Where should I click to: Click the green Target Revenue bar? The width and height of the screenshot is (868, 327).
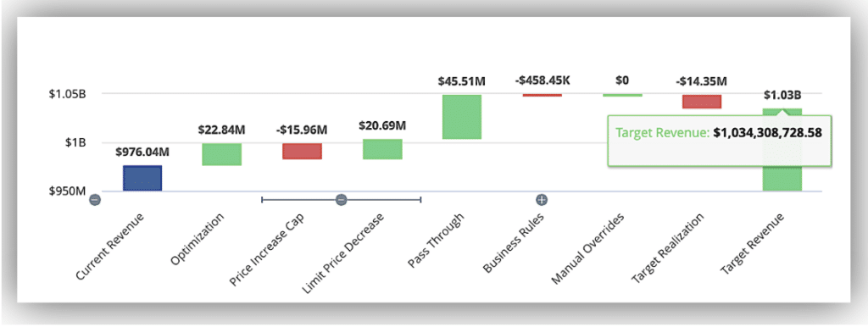point(782,179)
